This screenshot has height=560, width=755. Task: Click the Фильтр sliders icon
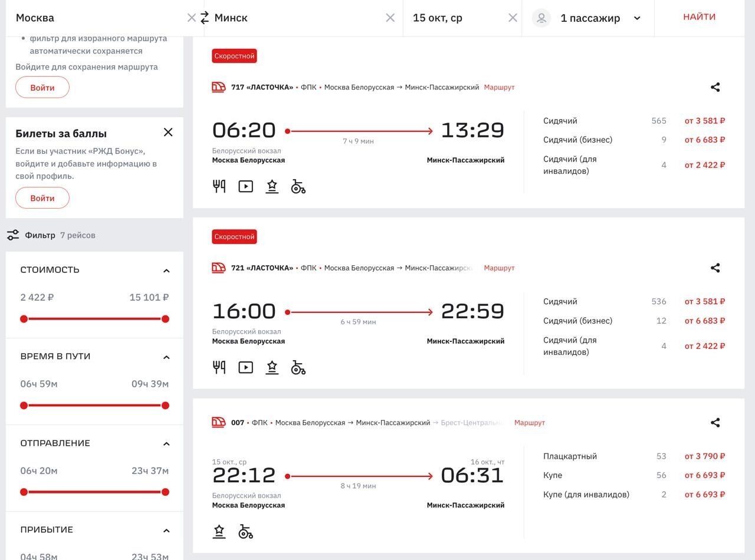click(x=13, y=235)
